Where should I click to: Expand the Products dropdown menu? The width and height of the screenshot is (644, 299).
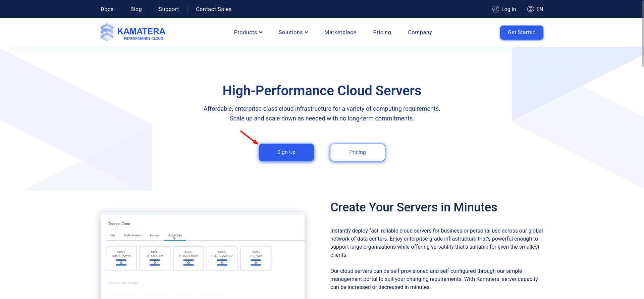click(248, 32)
